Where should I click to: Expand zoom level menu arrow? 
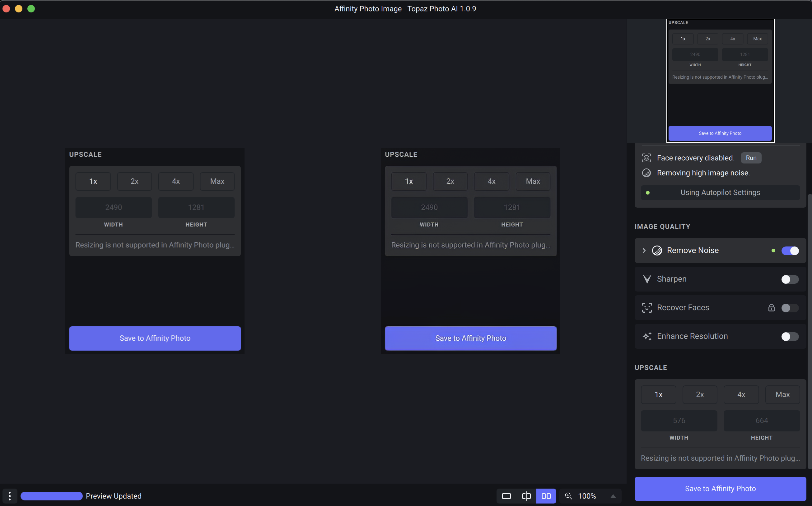pyautogui.click(x=613, y=496)
